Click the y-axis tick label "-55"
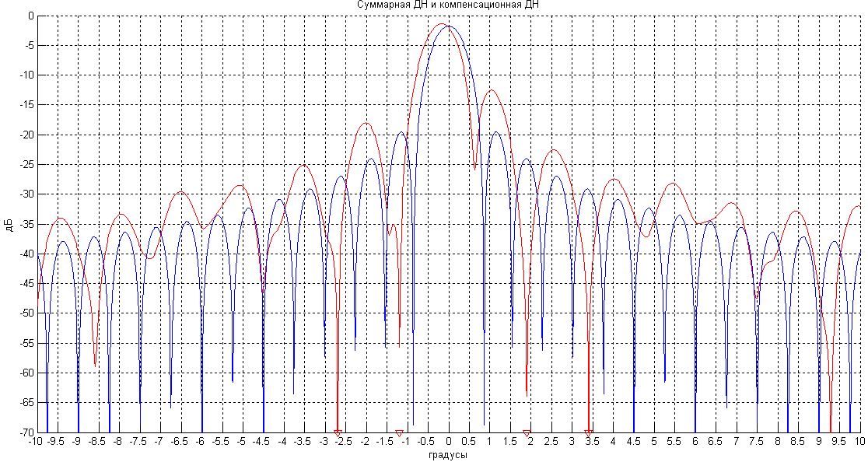This screenshot has width=868, height=462. 27,343
